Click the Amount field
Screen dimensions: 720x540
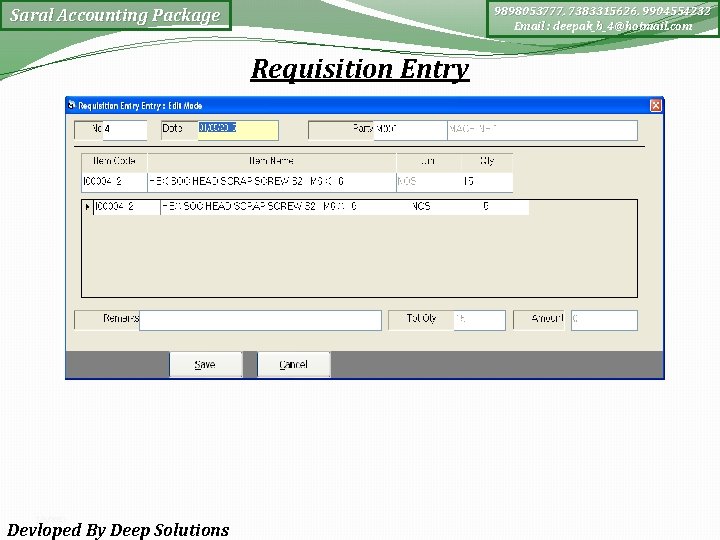coord(604,320)
